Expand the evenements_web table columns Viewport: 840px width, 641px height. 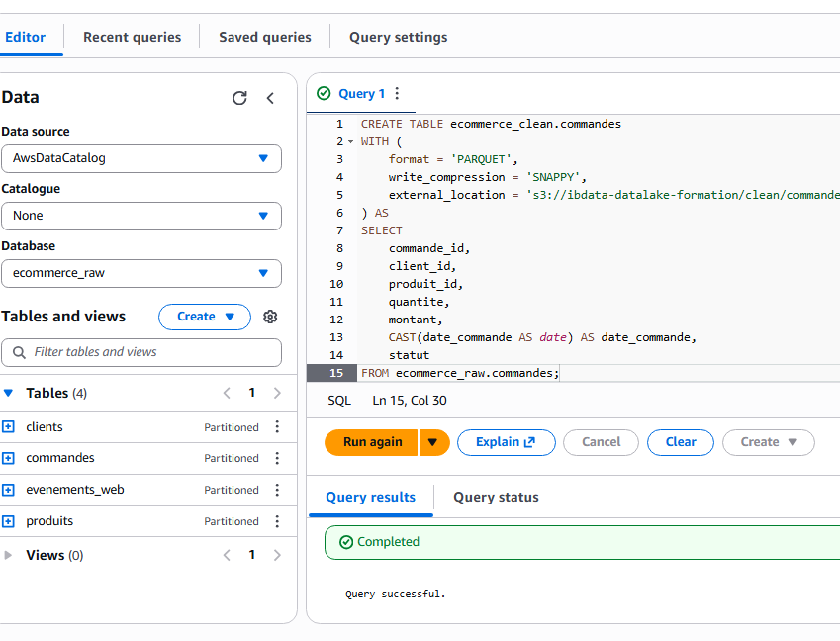click(x=8, y=490)
